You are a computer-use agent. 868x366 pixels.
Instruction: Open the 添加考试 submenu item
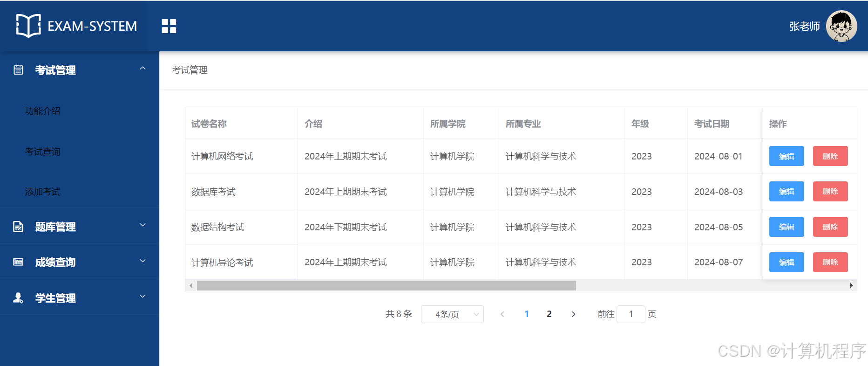[43, 192]
